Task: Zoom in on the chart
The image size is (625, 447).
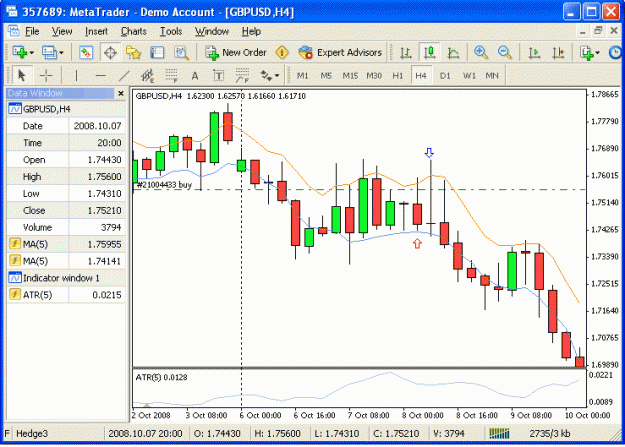Action: pos(481,52)
